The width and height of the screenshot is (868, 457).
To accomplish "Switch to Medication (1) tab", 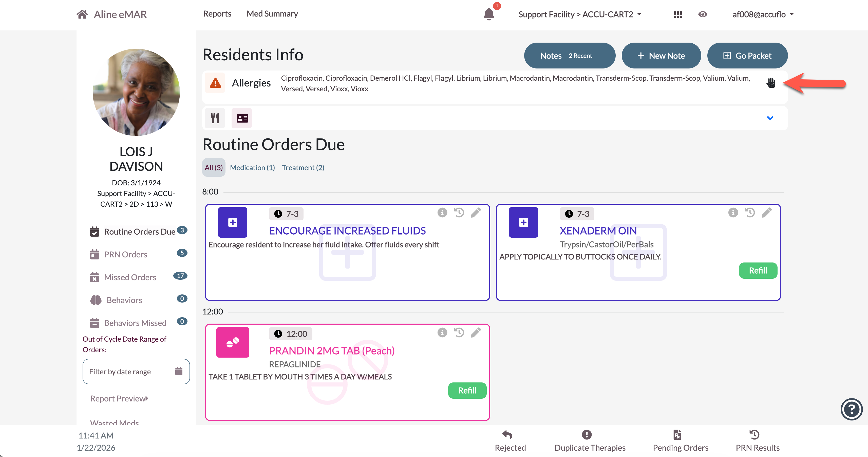I will [252, 168].
